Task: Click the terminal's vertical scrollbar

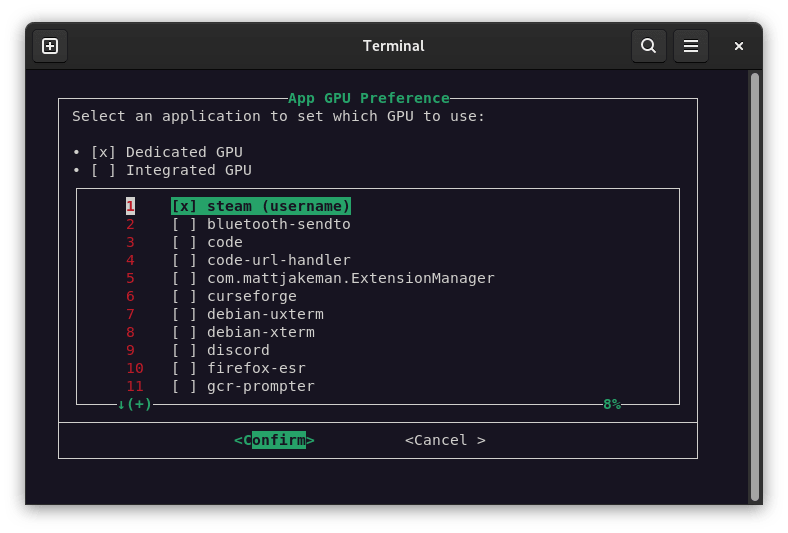Action: [x=755, y=280]
